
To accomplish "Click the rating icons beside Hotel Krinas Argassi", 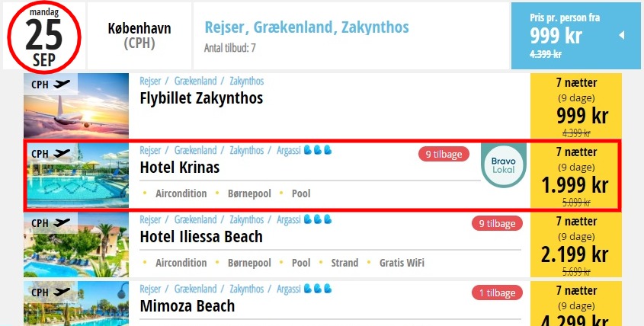I will pos(318,150).
